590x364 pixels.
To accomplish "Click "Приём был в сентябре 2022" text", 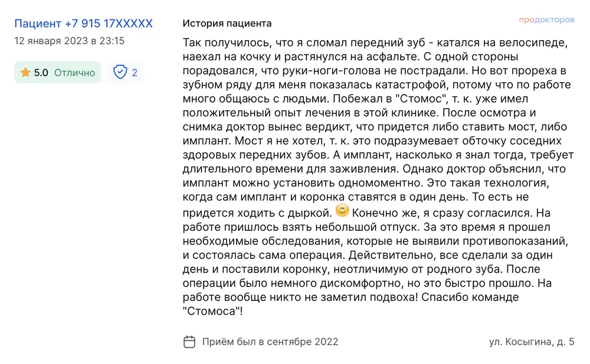I will point(270,342).
